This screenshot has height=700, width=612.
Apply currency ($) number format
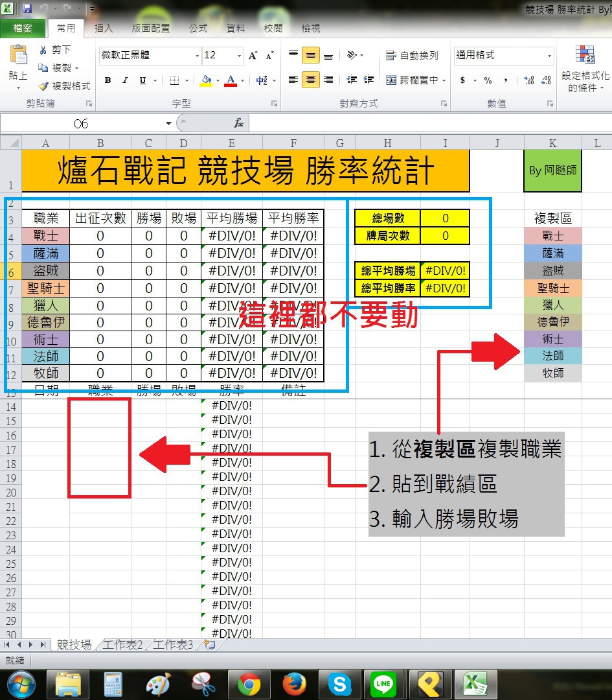coord(462,80)
